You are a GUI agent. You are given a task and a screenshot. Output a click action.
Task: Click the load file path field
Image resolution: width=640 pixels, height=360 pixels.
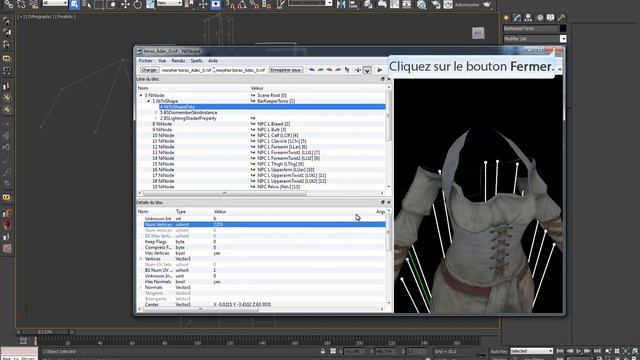(x=186, y=70)
